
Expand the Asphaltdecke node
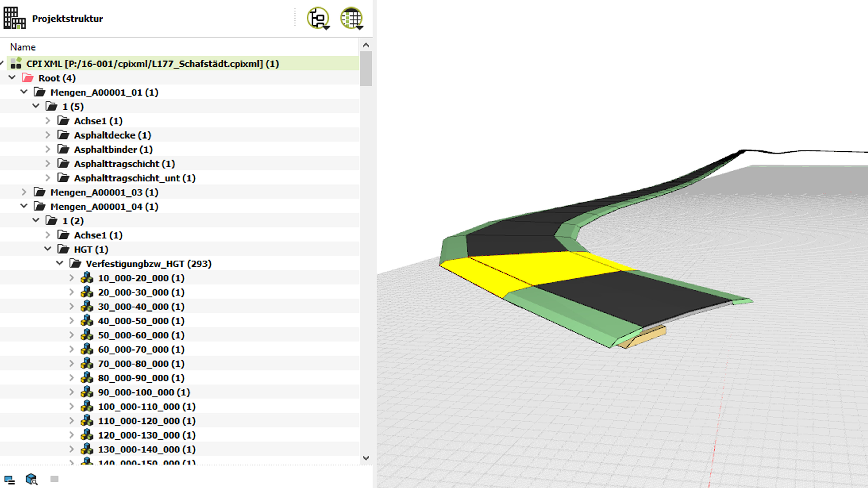pos(48,135)
